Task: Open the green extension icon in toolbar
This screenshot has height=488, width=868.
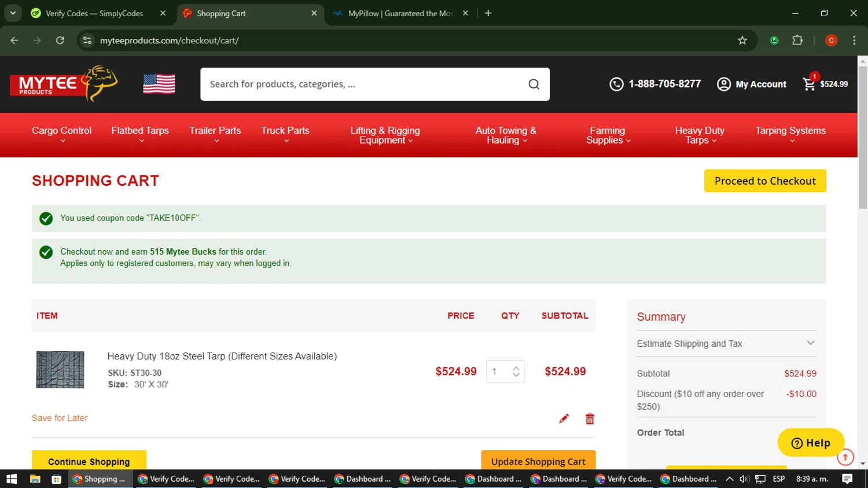Action: (774, 41)
